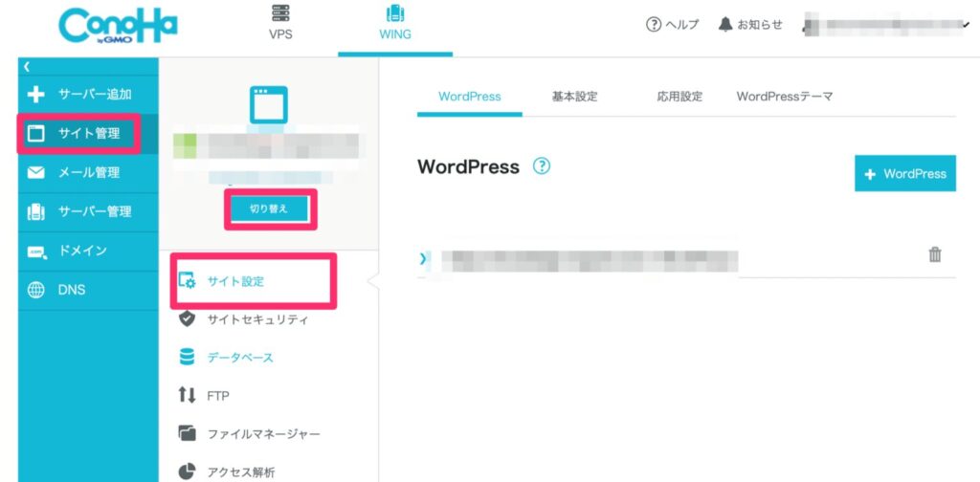This screenshot has height=482, width=980.
Task: Click the + WordPress add button
Action: [905, 173]
